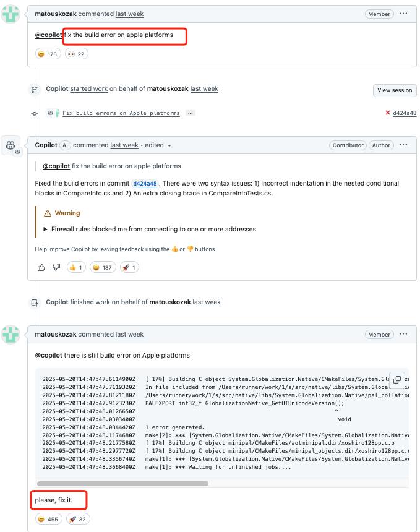The height and width of the screenshot is (532, 420).
Task: Click the View session button
Action: [395, 90]
